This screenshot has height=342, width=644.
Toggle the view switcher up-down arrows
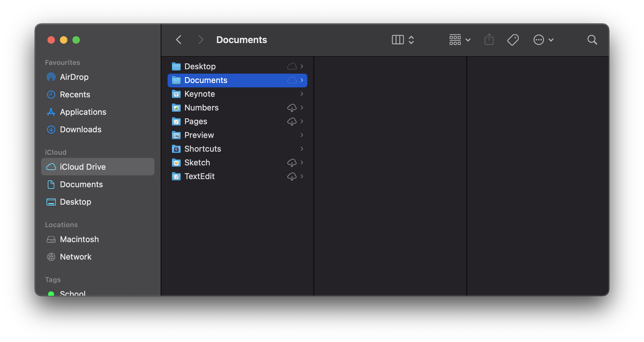411,40
